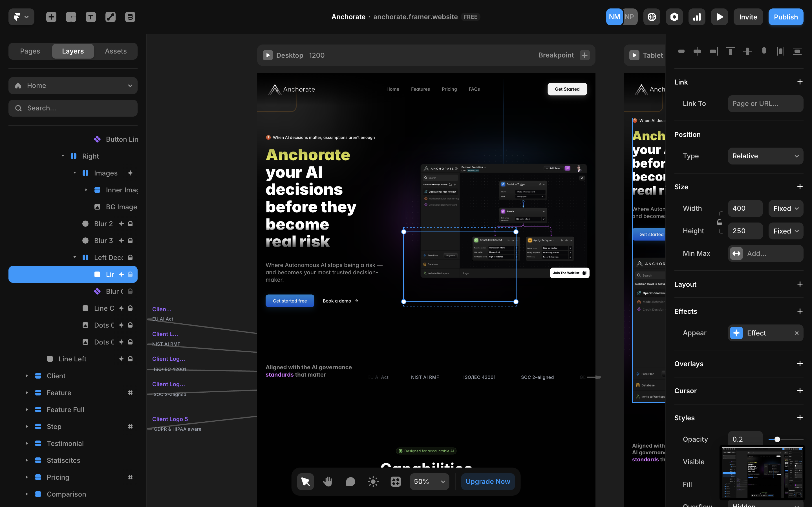Switch to the Assets tab

115,51
